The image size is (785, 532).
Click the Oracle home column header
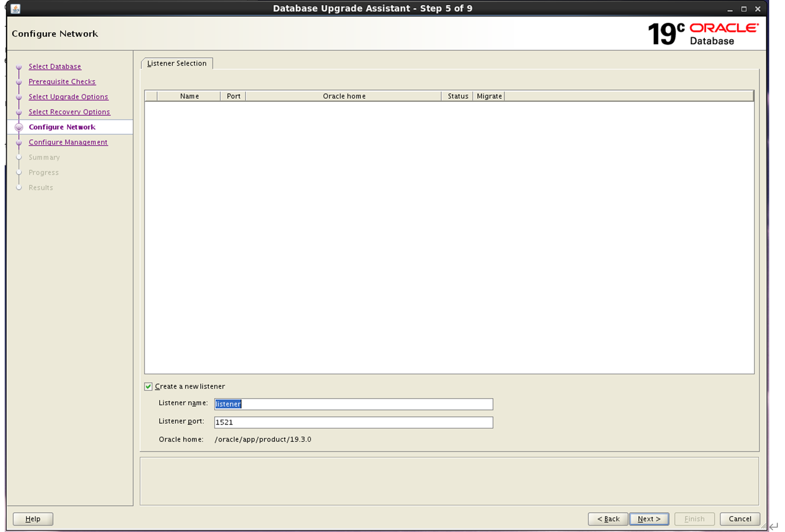[x=344, y=96]
